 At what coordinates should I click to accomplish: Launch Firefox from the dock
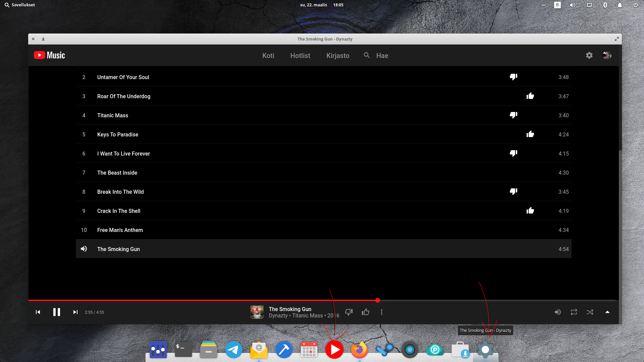coord(359,350)
